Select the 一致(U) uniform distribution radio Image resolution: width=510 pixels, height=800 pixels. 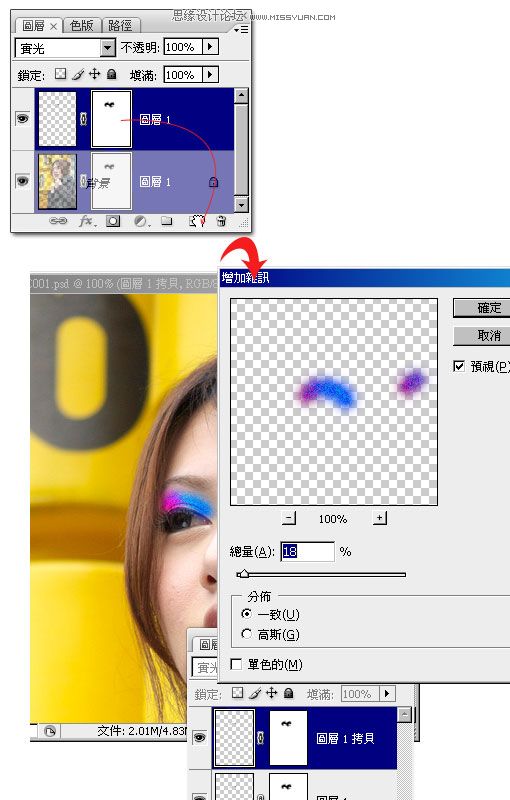[246, 614]
